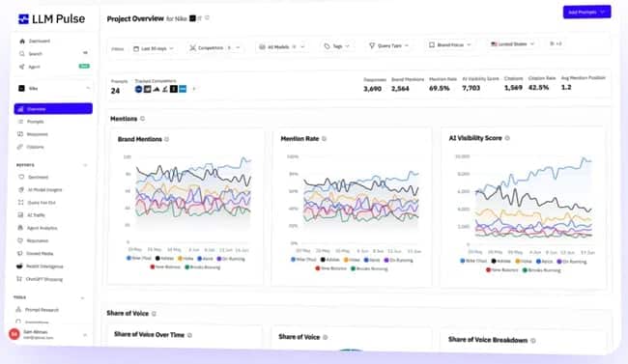Image resolution: width=628 pixels, height=364 pixels.
Task: Open the Tags filter dropdown
Action: 336,46
